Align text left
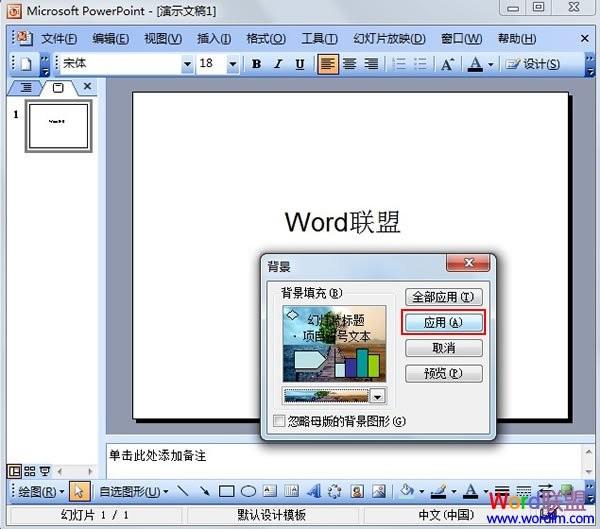The width and height of the screenshot is (600, 529). point(328,64)
